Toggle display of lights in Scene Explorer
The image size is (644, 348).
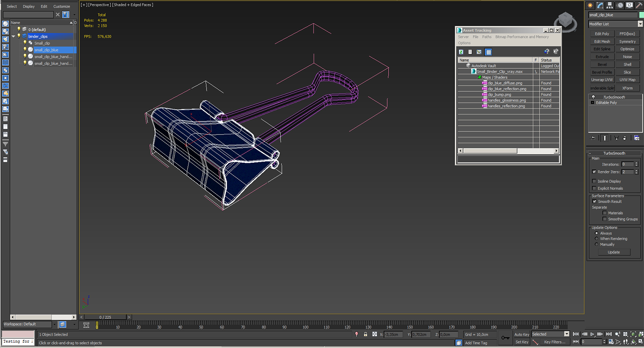(x=5, y=39)
